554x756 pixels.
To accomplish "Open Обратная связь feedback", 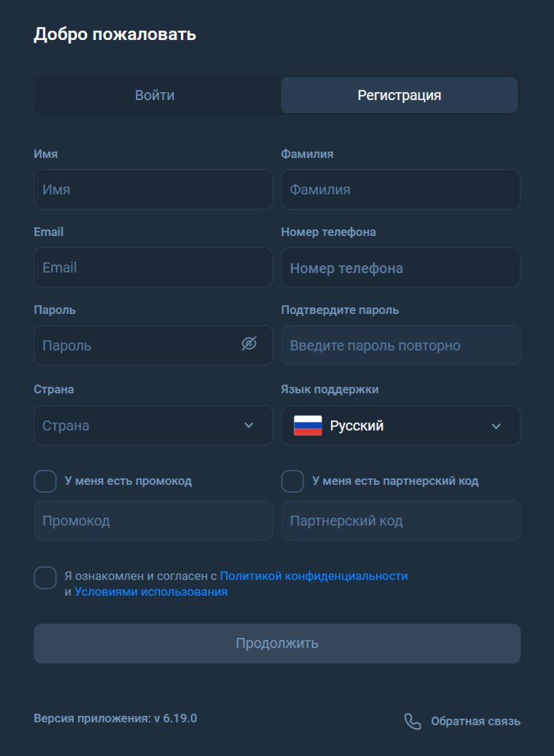I will click(475, 721).
